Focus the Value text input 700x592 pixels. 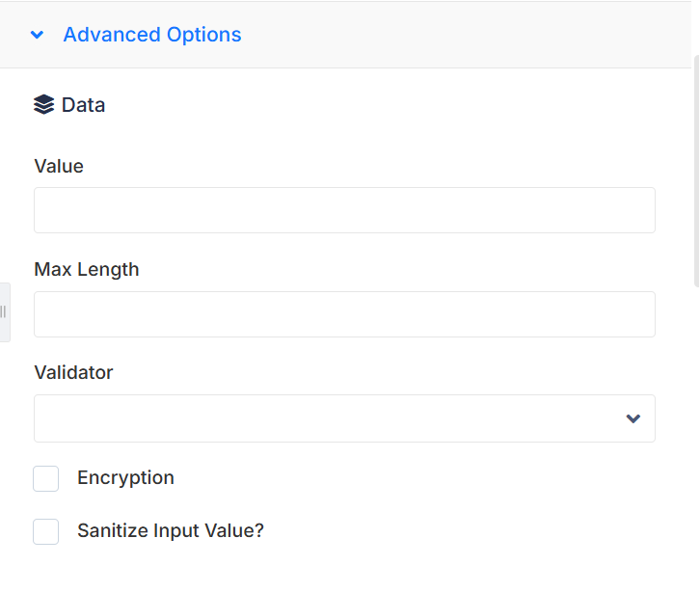click(x=344, y=210)
